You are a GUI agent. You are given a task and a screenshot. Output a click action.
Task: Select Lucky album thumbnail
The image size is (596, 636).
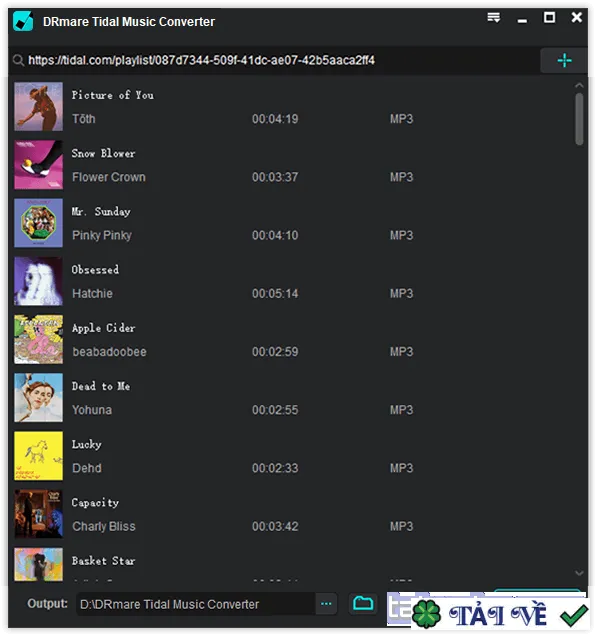(x=39, y=456)
